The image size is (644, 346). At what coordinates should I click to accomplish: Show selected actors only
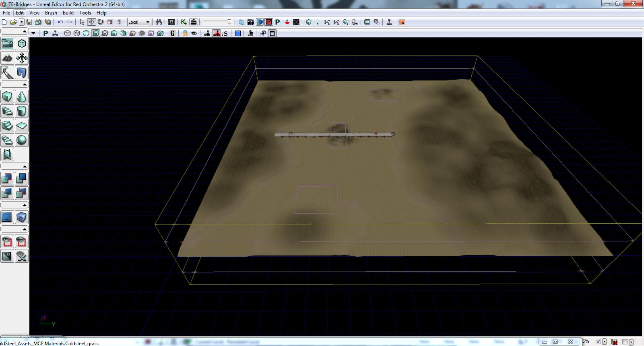coord(7,241)
